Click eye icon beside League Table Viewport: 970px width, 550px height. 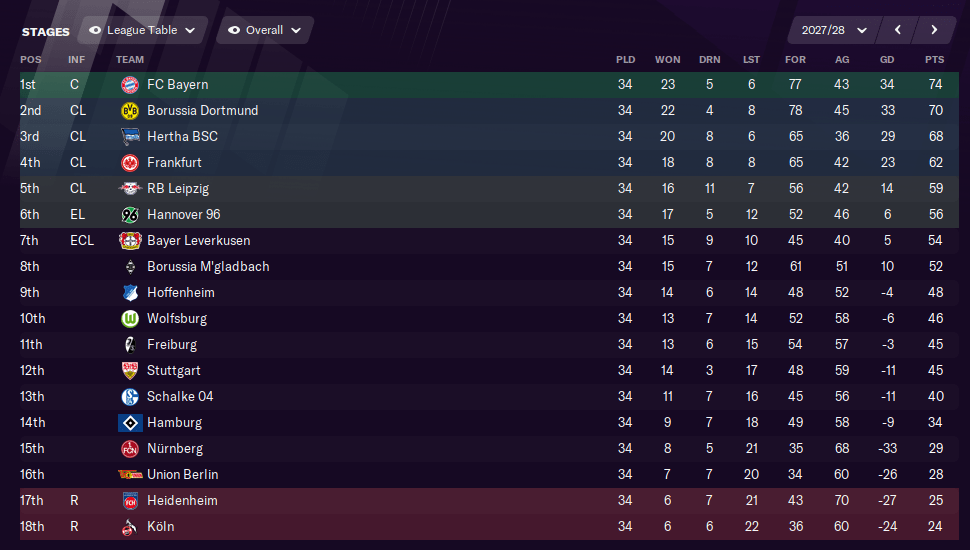(x=95, y=30)
